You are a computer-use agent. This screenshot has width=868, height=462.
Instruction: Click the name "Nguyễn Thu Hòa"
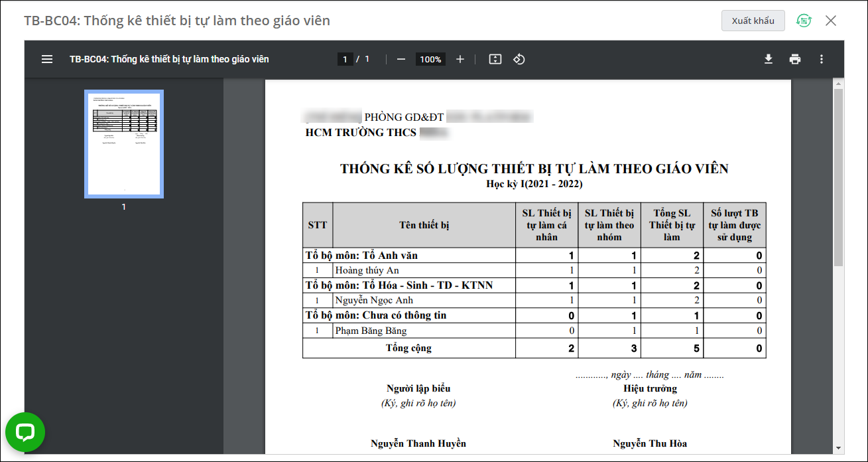[650, 443]
